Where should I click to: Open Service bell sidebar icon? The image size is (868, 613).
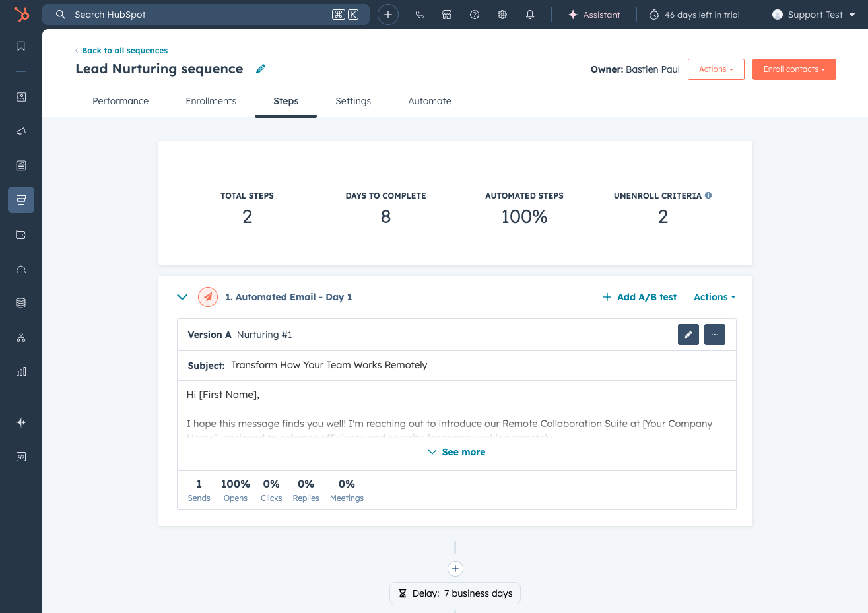click(x=21, y=269)
